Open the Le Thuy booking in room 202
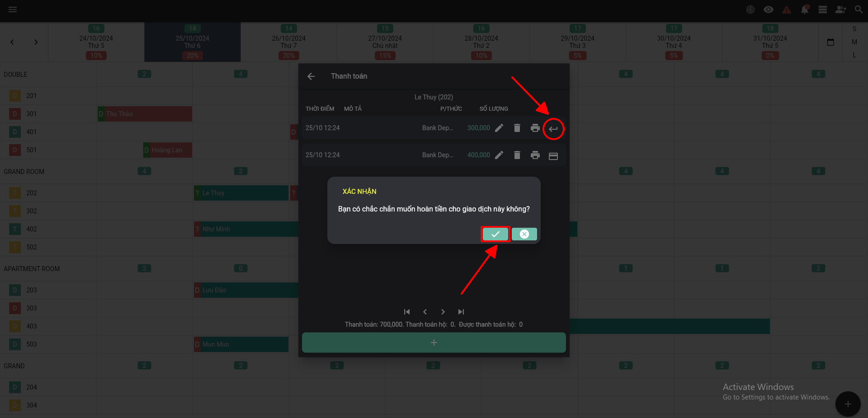868x418 pixels. tap(241, 193)
